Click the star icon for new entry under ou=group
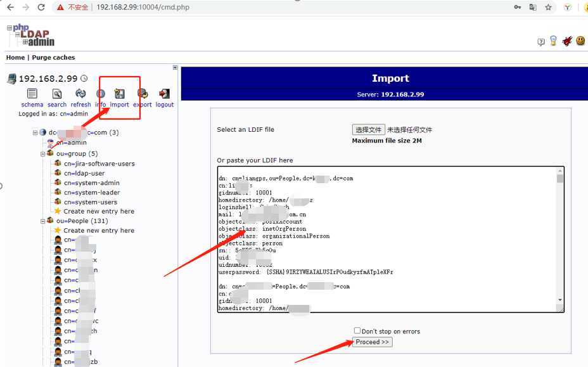The height and width of the screenshot is (367, 588). 58,211
